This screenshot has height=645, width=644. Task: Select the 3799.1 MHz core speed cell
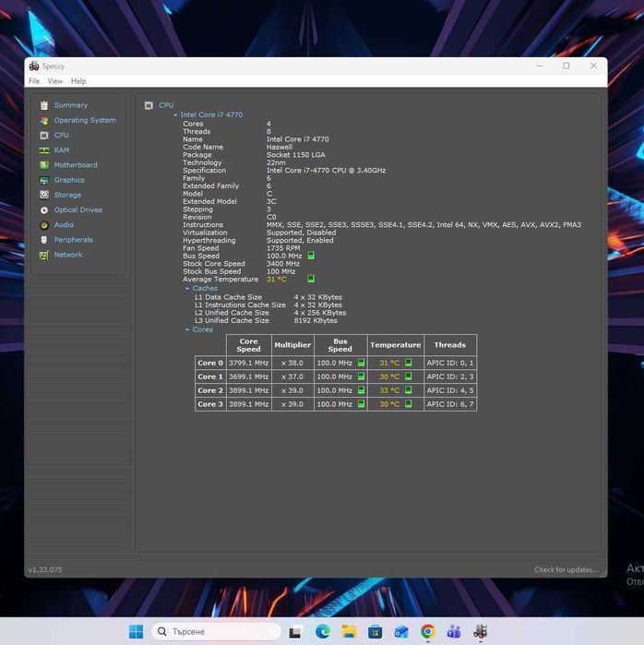(248, 363)
